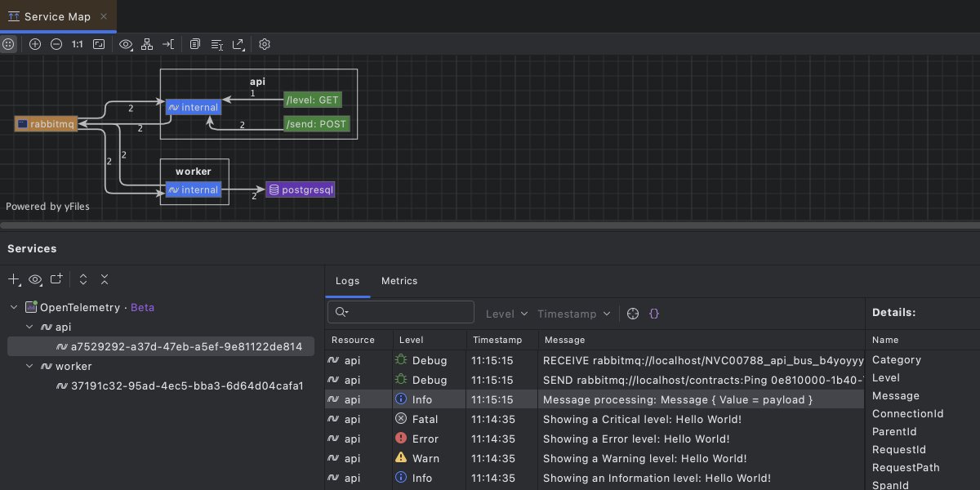980x490 pixels.
Task: Select the Information level Hello World row
Action: point(595,478)
